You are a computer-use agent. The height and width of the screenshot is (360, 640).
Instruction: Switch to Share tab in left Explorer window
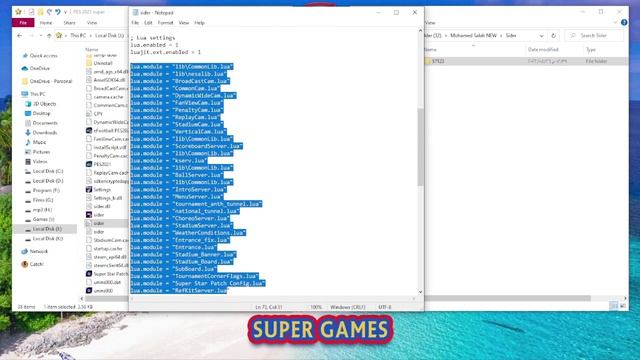pyautogui.click(x=69, y=23)
